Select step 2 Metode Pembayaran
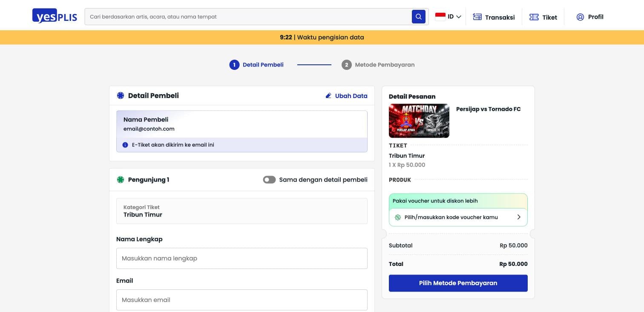Screen dimensions: 644x312 [378, 65]
